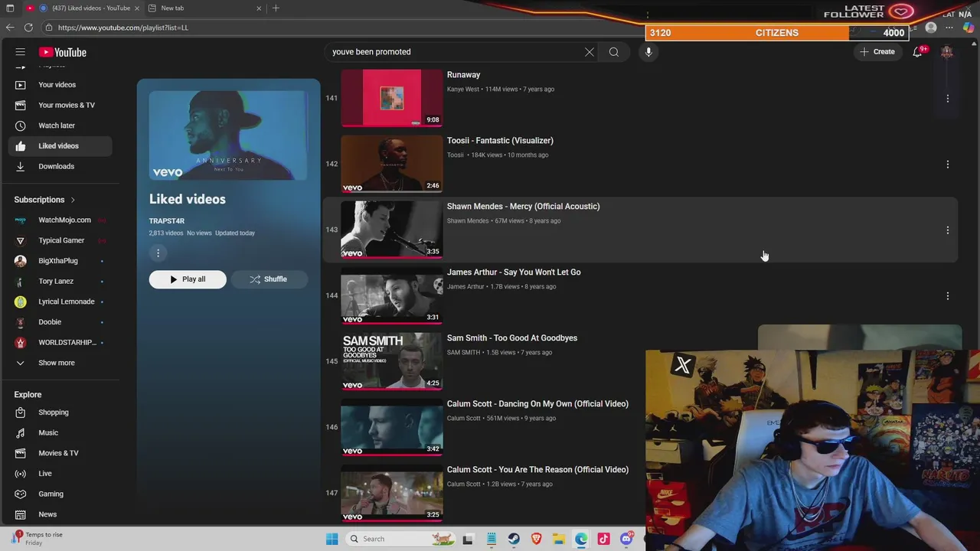980x551 pixels.
Task: Select Liked videos in the sidebar
Action: point(60,146)
